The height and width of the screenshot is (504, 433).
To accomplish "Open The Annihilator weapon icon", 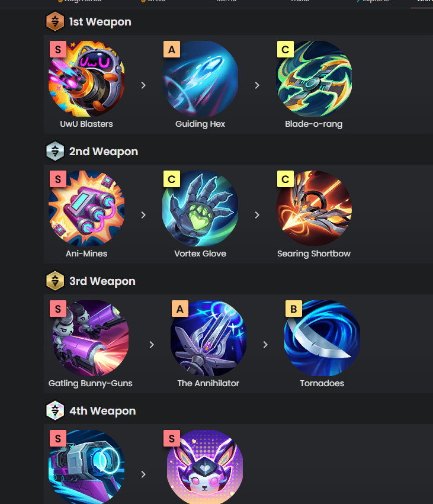I will [209, 338].
